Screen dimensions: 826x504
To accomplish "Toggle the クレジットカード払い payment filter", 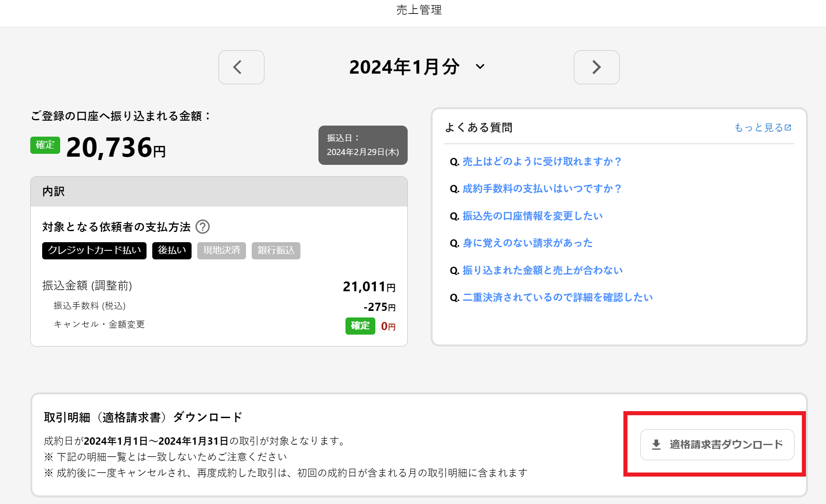I will pyautogui.click(x=94, y=250).
